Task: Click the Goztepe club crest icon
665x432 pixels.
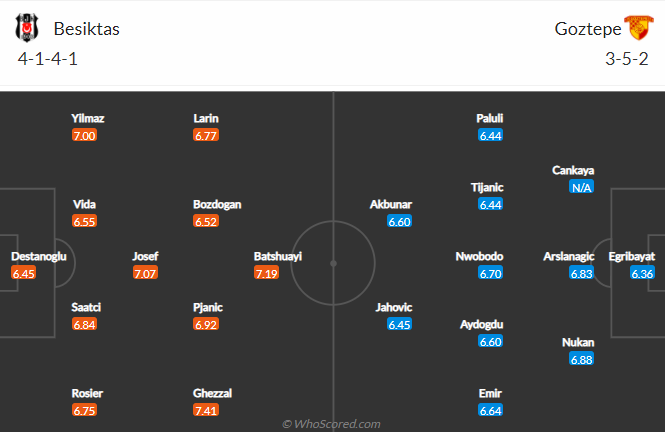Action: point(639,28)
